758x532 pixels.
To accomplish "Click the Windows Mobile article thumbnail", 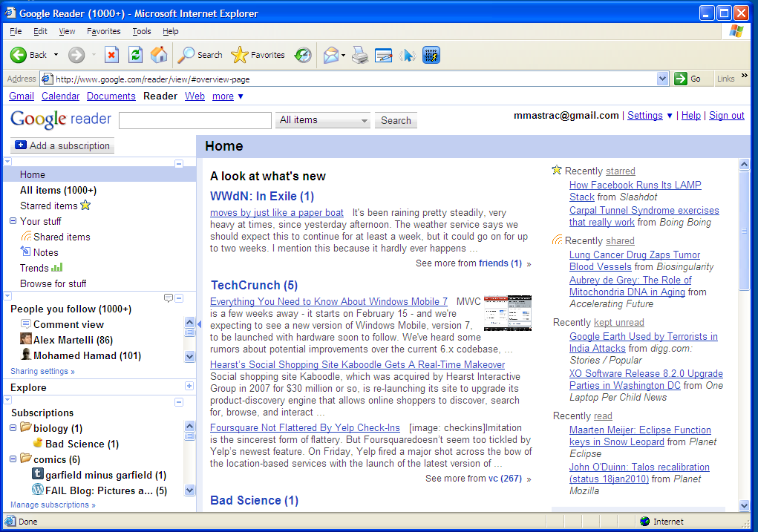I will pos(508,313).
